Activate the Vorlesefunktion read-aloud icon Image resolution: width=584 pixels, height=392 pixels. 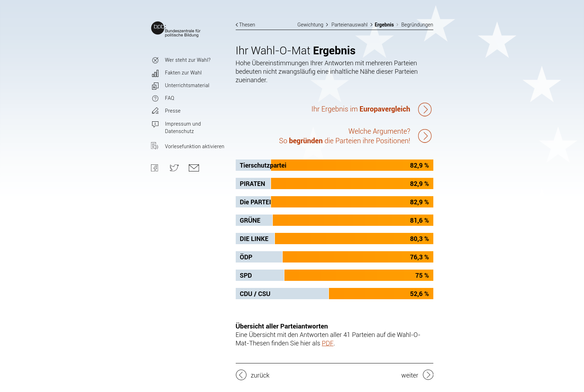[155, 146]
